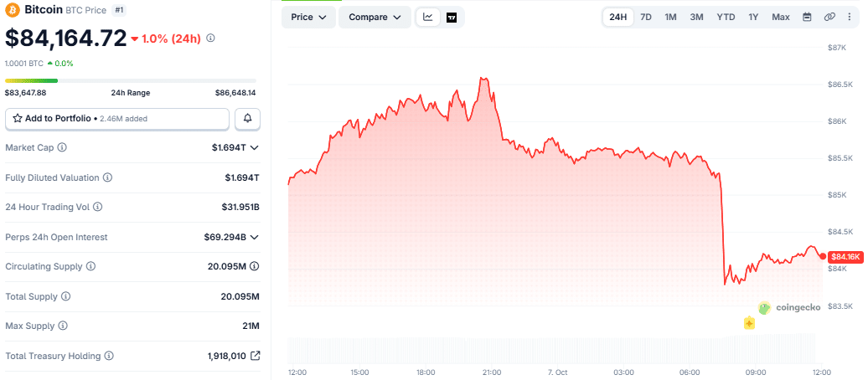Select the 7D time range tab
The image size is (868, 380).
click(646, 17)
